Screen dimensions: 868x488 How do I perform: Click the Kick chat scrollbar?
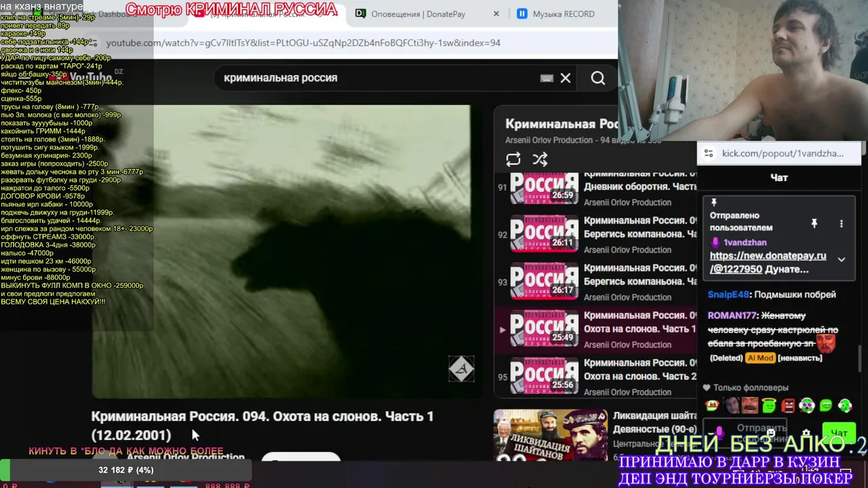click(x=859, y=358)
